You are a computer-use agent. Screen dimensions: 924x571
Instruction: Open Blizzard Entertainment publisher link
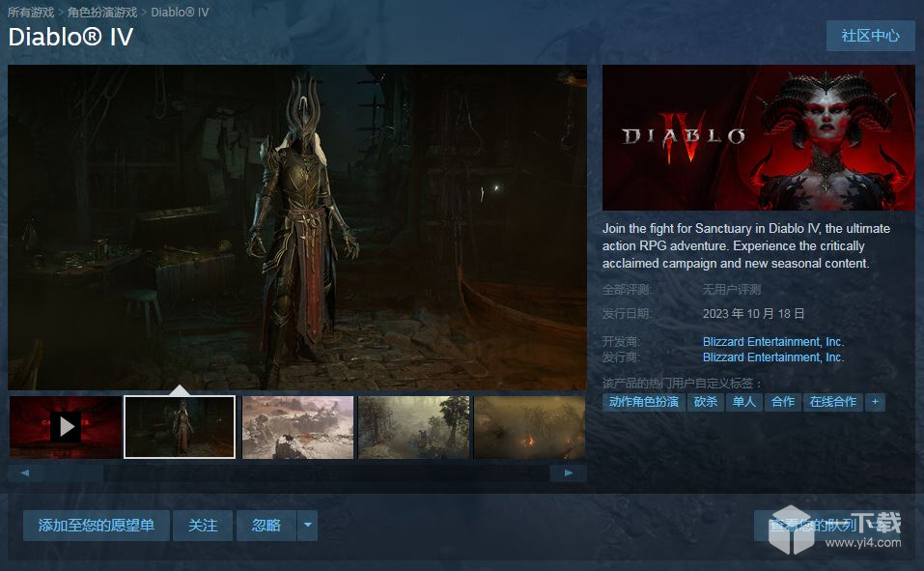[772, 357]
